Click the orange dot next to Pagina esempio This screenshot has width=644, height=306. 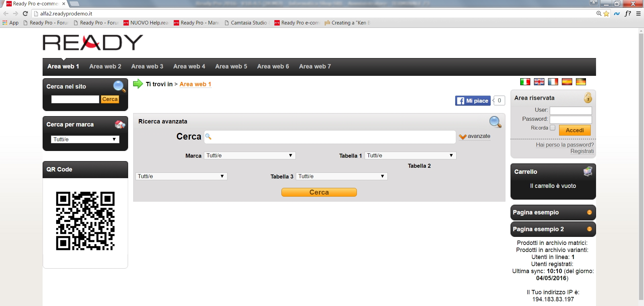(589, 212)
